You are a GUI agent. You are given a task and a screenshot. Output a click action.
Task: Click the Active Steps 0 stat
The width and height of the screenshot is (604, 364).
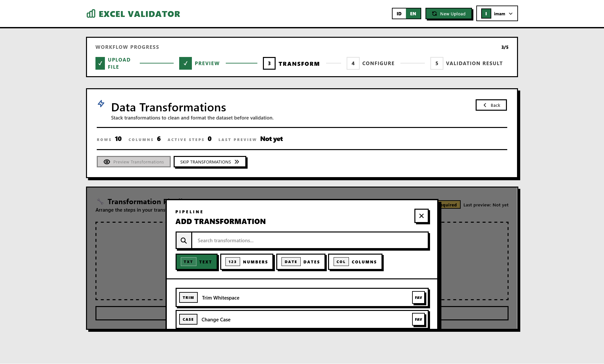click(190, 139)
